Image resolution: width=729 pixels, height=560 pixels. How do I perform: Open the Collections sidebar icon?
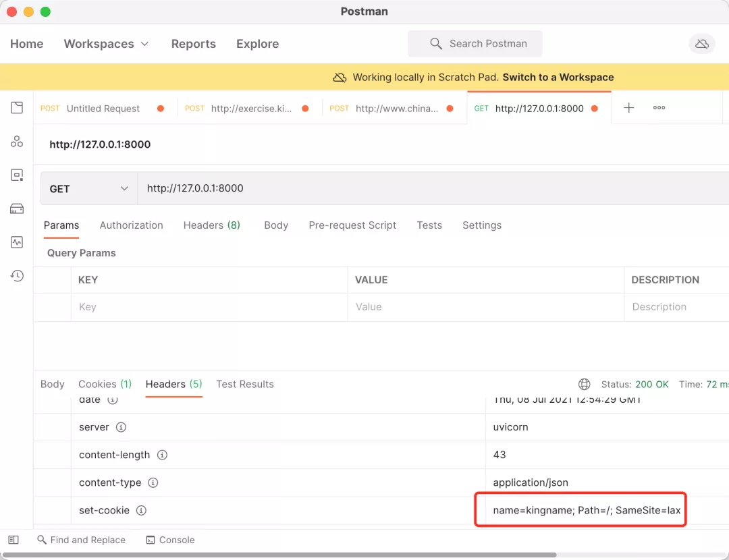(17, 108)
